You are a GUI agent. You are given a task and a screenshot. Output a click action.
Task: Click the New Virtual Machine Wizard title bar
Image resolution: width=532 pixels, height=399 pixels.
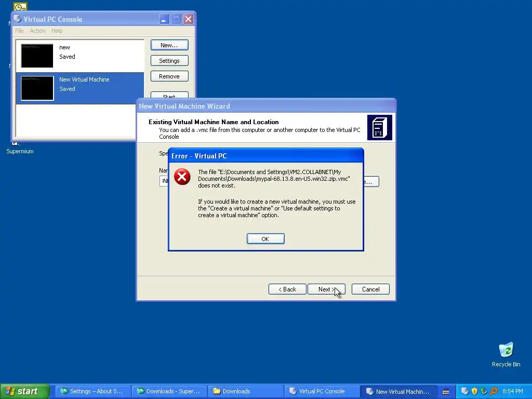266,106
